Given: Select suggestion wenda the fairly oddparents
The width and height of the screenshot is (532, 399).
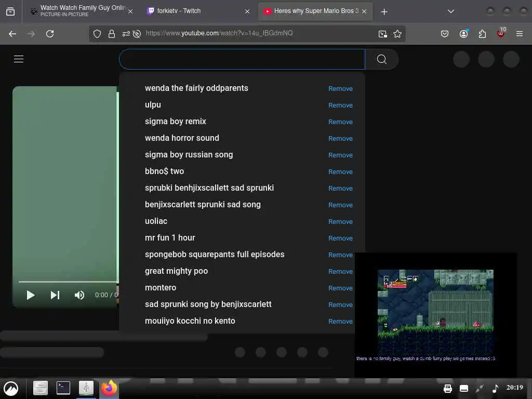Looking at the screenshot, I should click(x=196, y=88).
